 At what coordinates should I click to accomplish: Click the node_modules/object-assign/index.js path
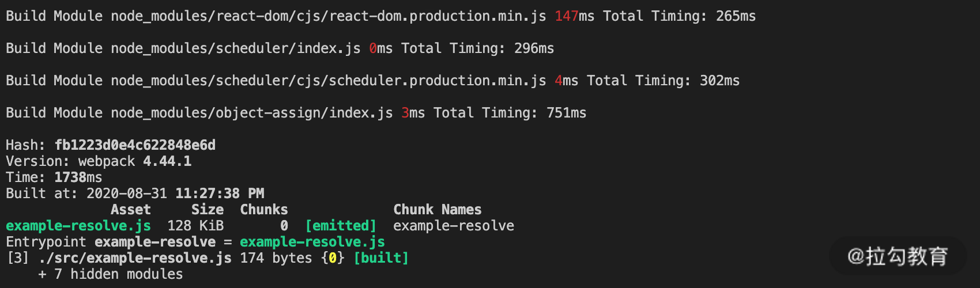click(252, 113)
